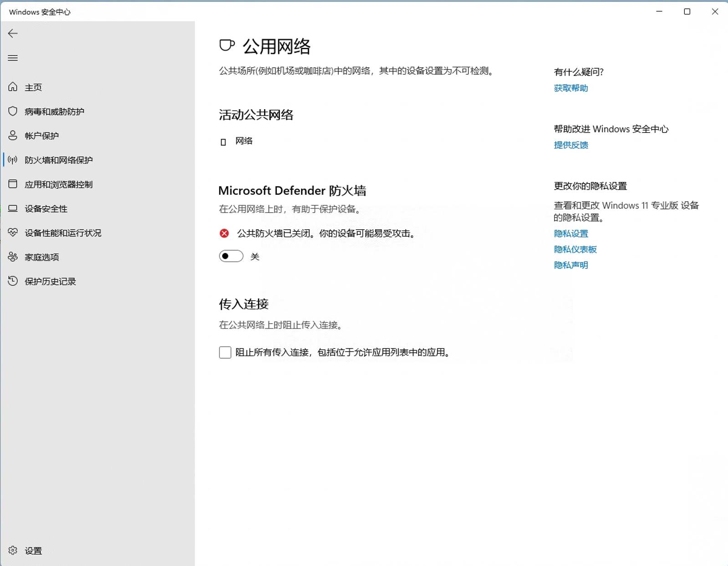Click the home icon beside 主页

click(x=13, y=87)
